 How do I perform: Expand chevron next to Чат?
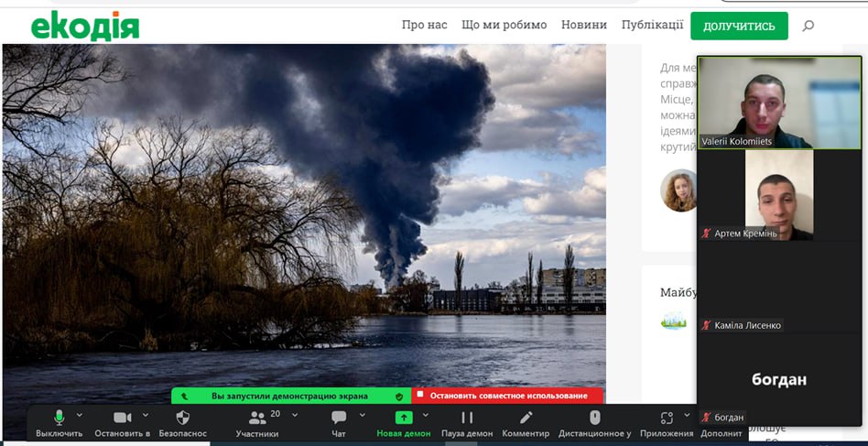(x=362, y=415)
